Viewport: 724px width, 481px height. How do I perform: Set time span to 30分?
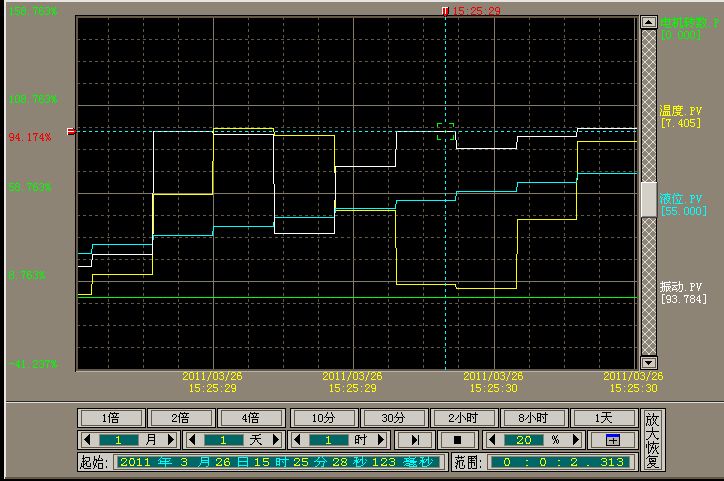(393, 418)
